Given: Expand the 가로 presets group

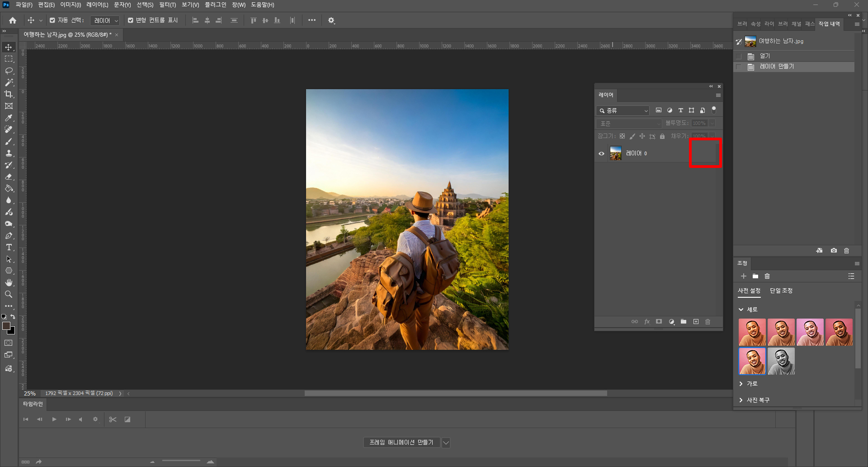Looking at the screenshot, I should tap(741, 384).
